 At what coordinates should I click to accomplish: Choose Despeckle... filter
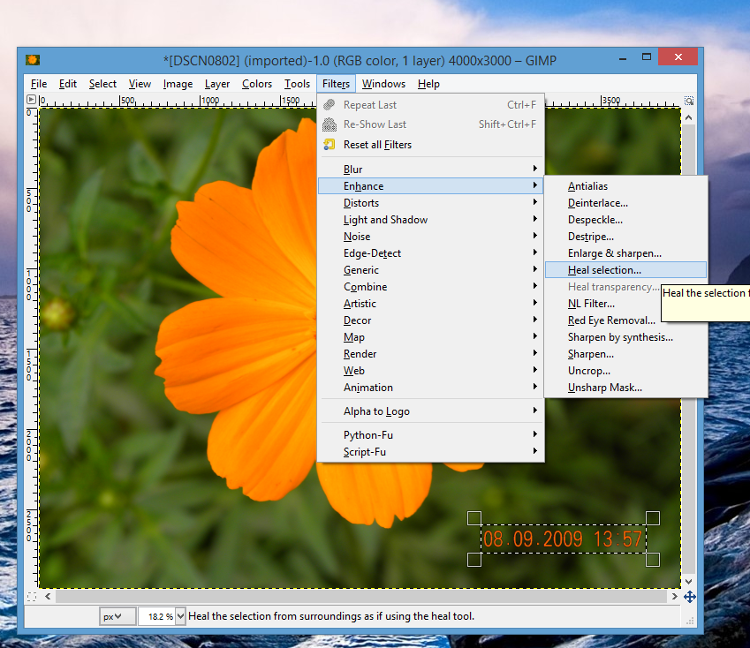click(x=626, y=220)
